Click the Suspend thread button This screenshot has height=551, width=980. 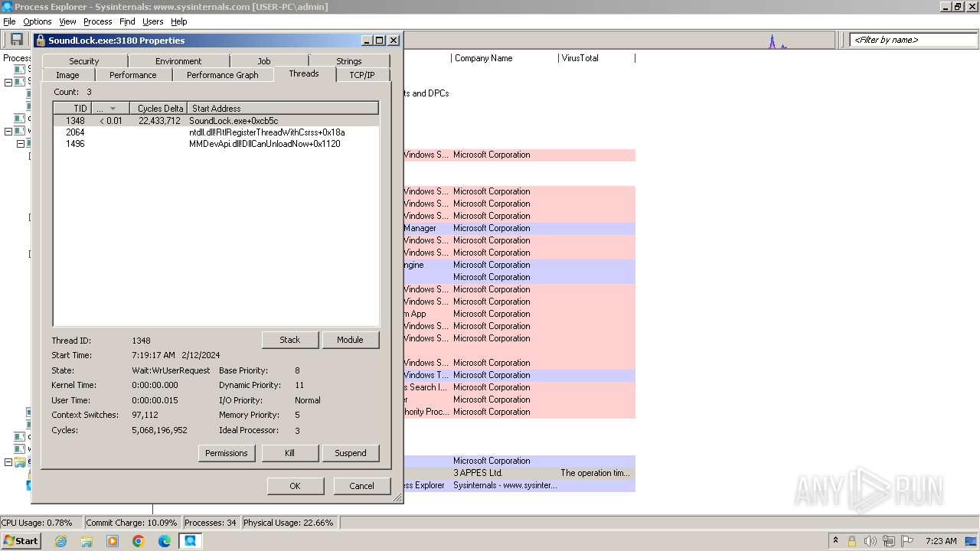coord(351,453)
